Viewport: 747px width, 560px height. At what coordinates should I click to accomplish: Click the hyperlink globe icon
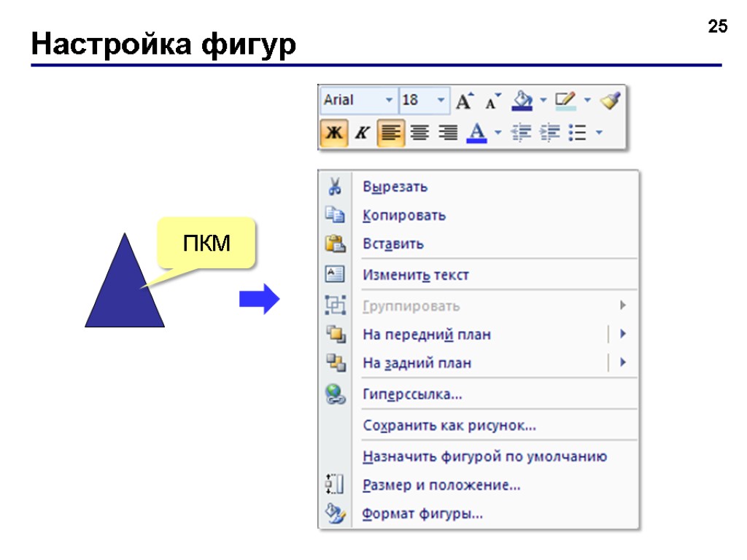pos(336,394)
